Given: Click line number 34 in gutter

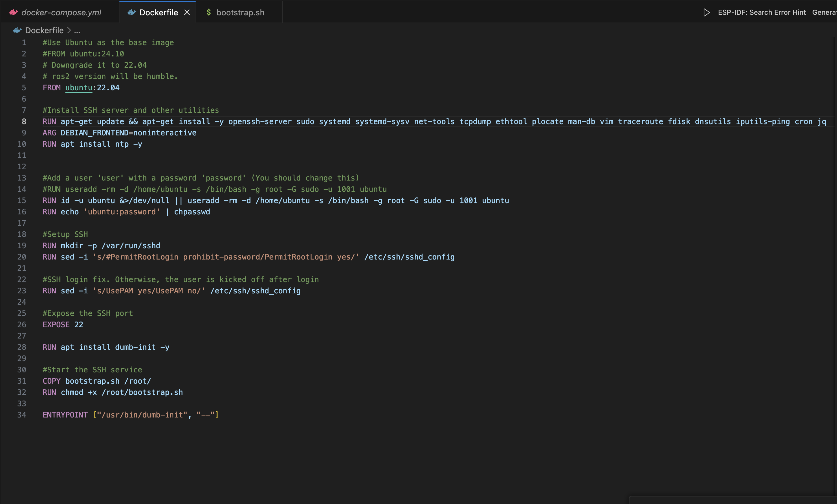Looking at the screenshot, I should pos(22,415).
